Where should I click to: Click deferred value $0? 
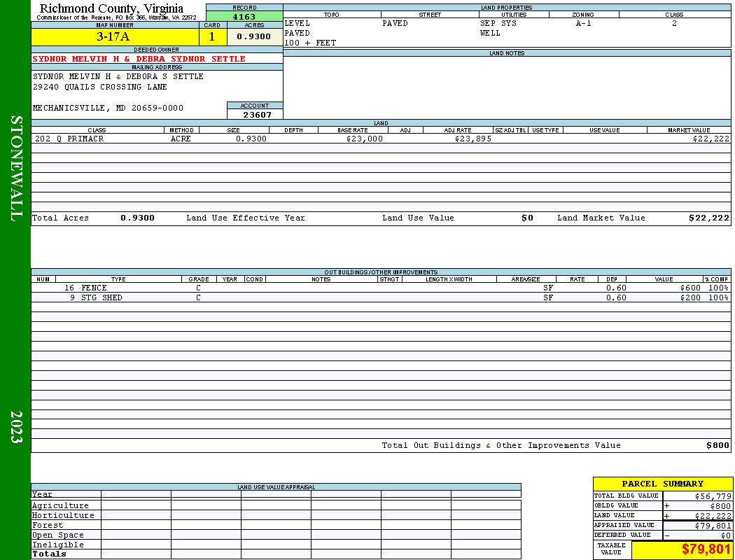tap(726, 535)
